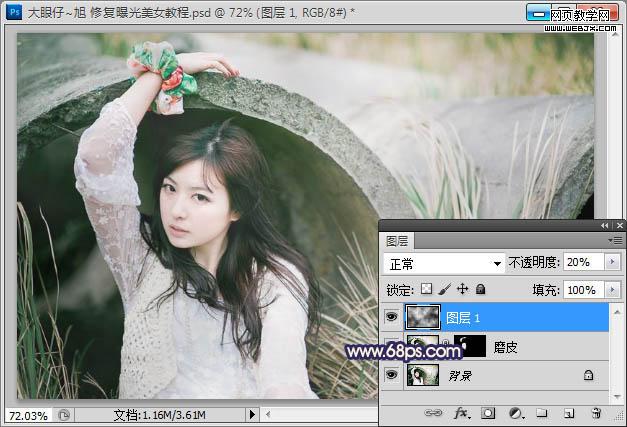This screenshot has width=627, height=427.
Task: Click the zoom 72.03% field
Action: [x=29, y=415]
